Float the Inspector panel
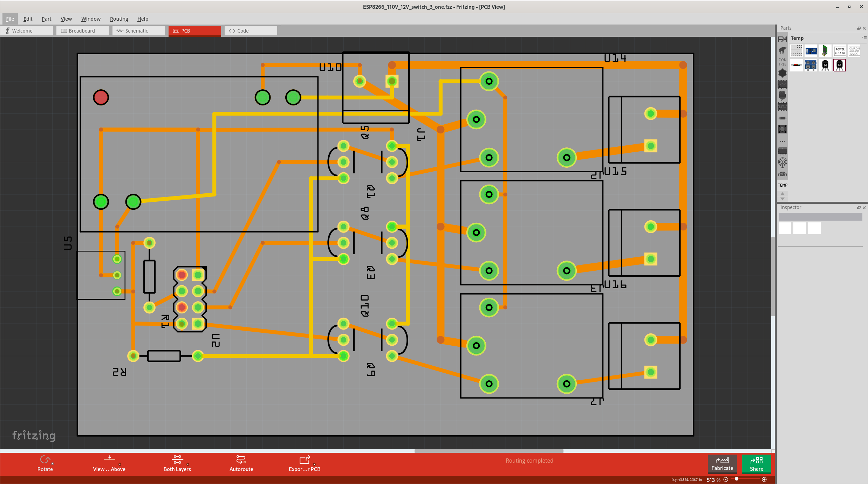Screen dimensions: 868x484 pyautogui.click(x=859, y=208)
